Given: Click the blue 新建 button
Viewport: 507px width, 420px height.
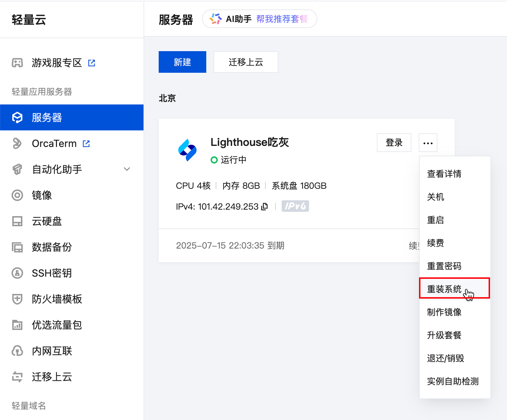Looking at the screenshot, I should [182, 62].
